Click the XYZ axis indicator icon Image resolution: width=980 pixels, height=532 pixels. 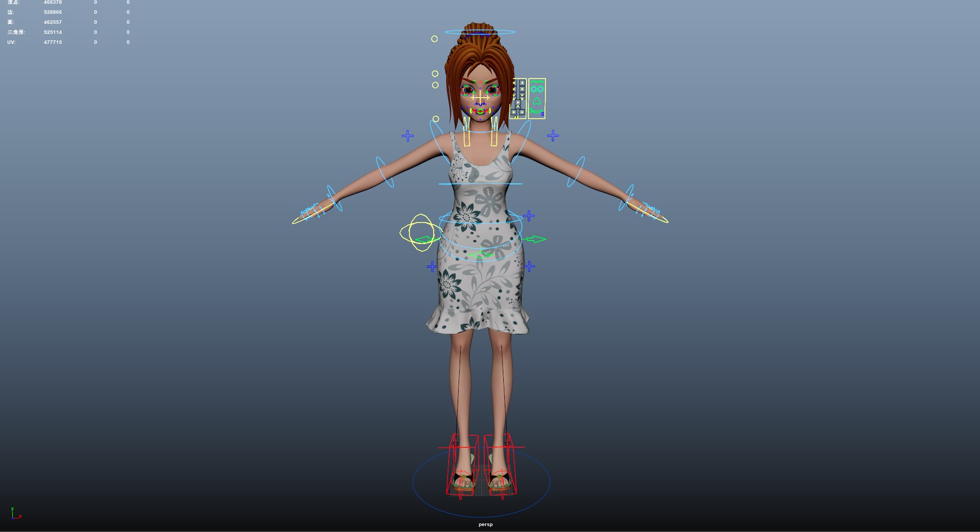16,513
